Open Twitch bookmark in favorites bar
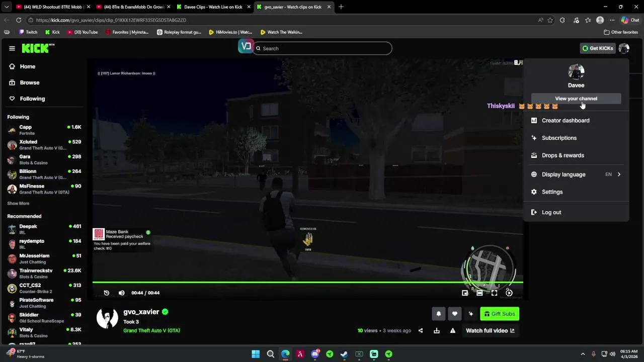Image resolution: width=644 pixels, height=362 pixels. (28, 32)
